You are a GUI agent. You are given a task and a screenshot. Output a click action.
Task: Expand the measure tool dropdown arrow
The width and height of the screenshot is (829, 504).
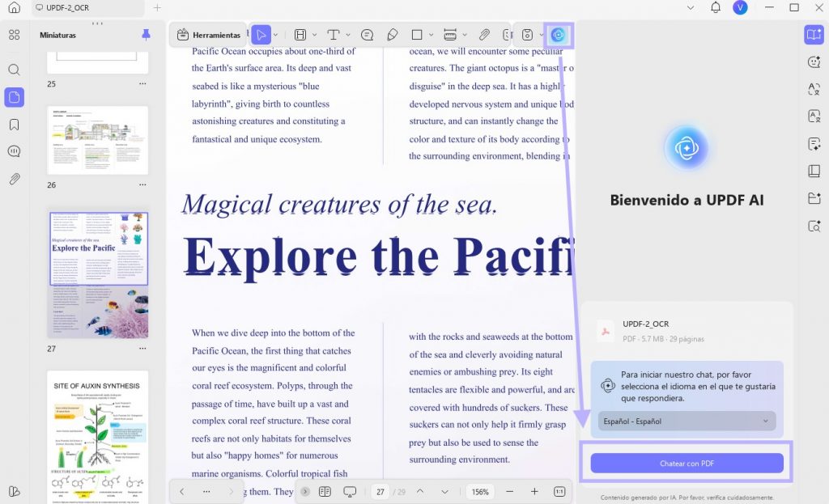click(465, 35)
